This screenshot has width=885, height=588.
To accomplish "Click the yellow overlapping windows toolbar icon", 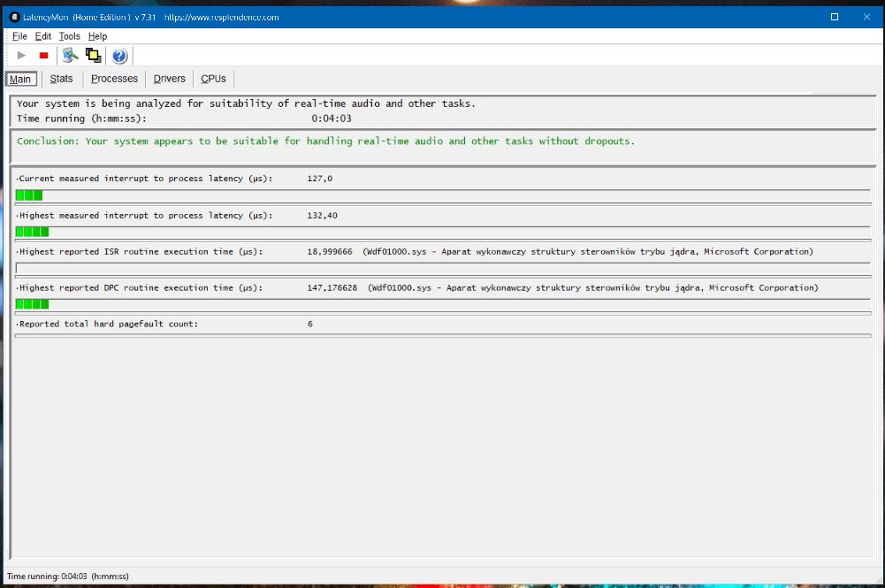I will pos(93,56).
